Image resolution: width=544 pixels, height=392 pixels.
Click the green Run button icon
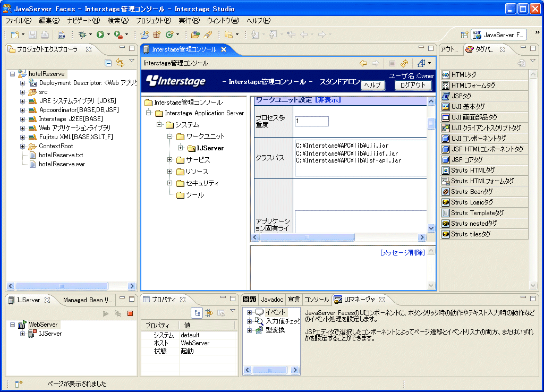(100, 35)
